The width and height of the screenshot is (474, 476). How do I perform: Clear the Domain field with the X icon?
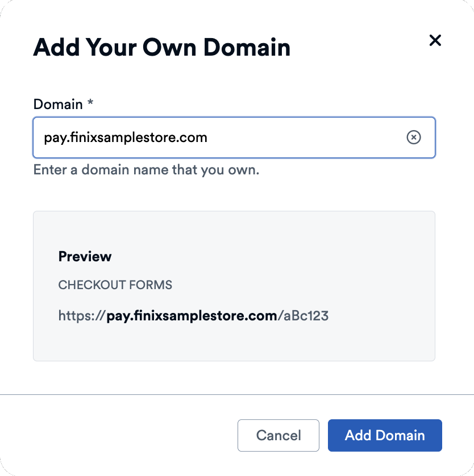point(414,137)
